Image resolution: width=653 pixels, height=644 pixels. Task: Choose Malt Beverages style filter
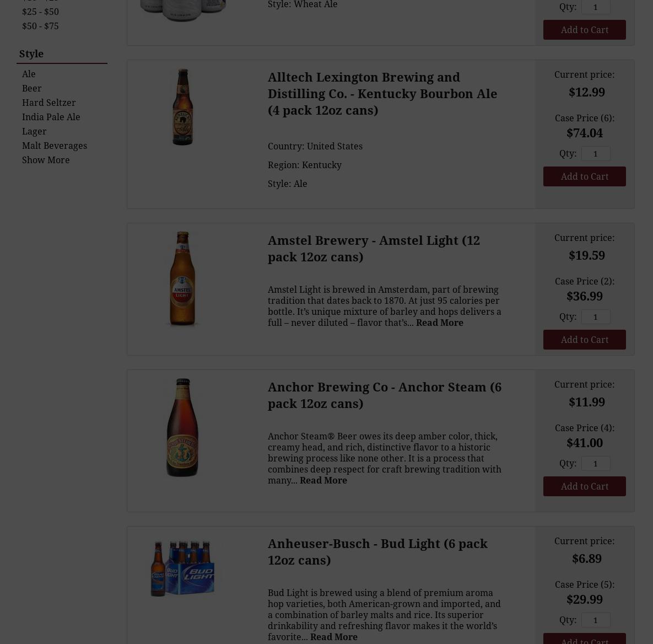click(54, 146)
